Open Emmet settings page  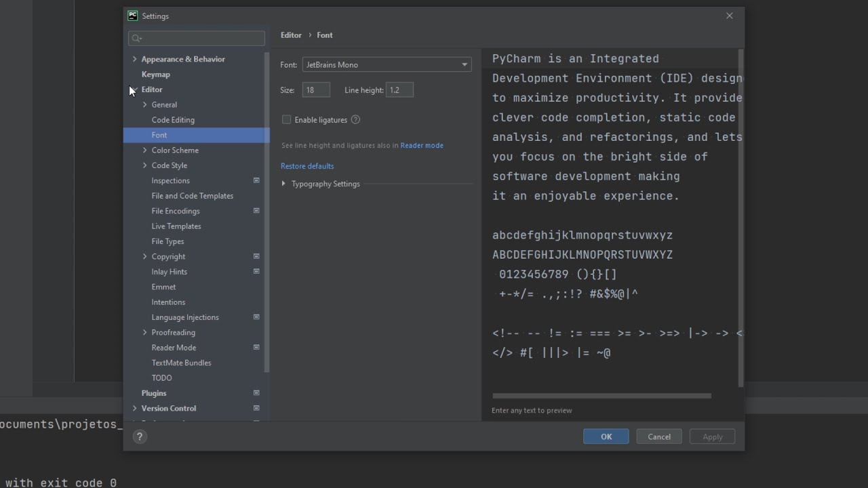pos(163,287)
